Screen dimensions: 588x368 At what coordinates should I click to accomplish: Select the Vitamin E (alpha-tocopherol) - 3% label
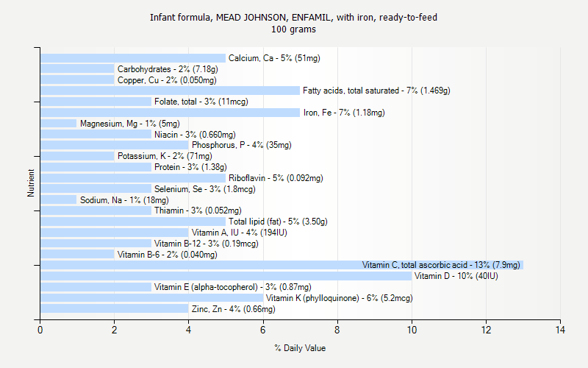coord(232,287)
